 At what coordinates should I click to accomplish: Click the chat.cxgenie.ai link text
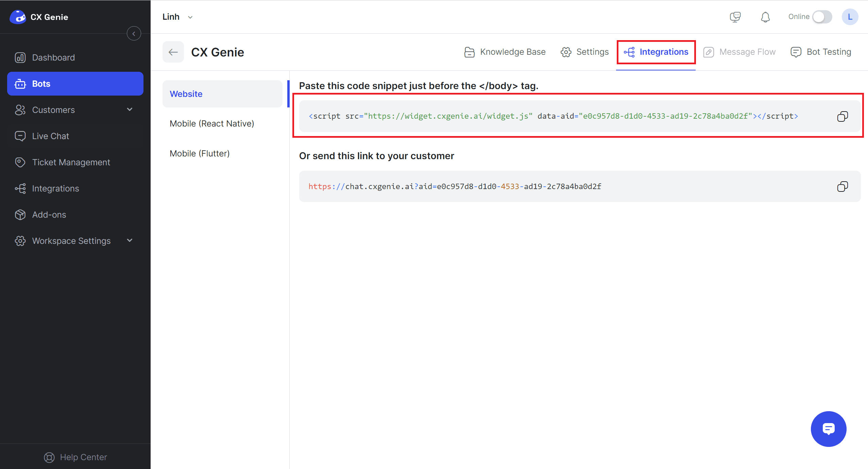pyautogui.click(x=455, y=186)
